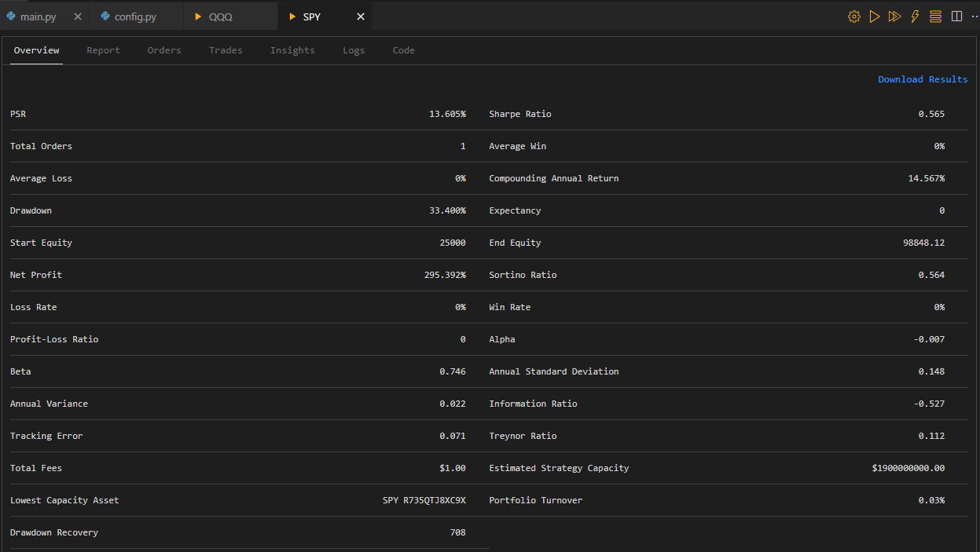Click the Treynor Ratio value 0.112
Screen dimensions: 980x552
pos(931,436)
